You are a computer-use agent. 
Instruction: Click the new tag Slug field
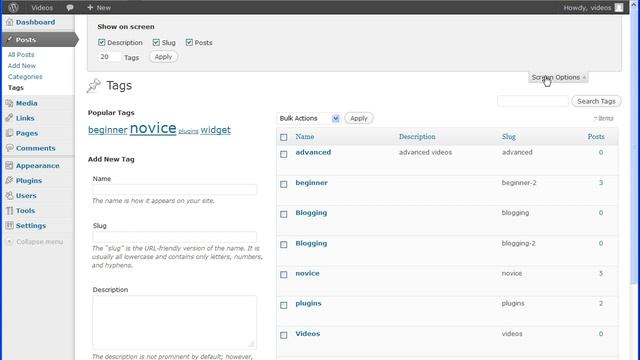click(x=174, y=237)
